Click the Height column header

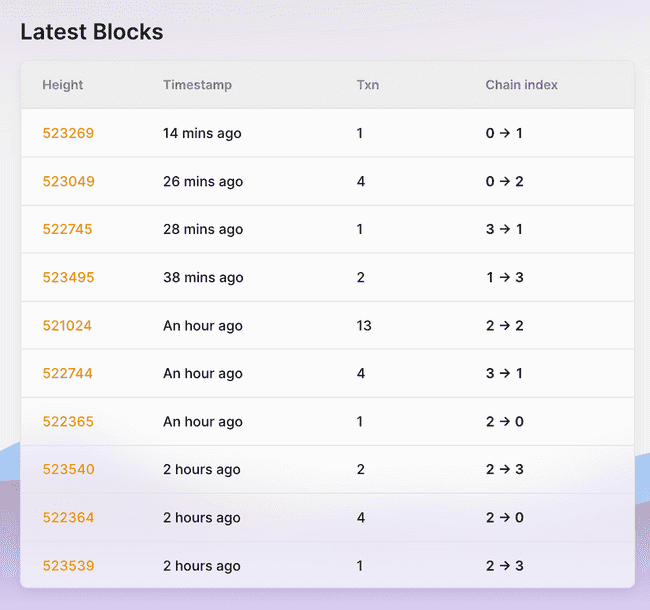pyautogui.click(x=63, y=85)
